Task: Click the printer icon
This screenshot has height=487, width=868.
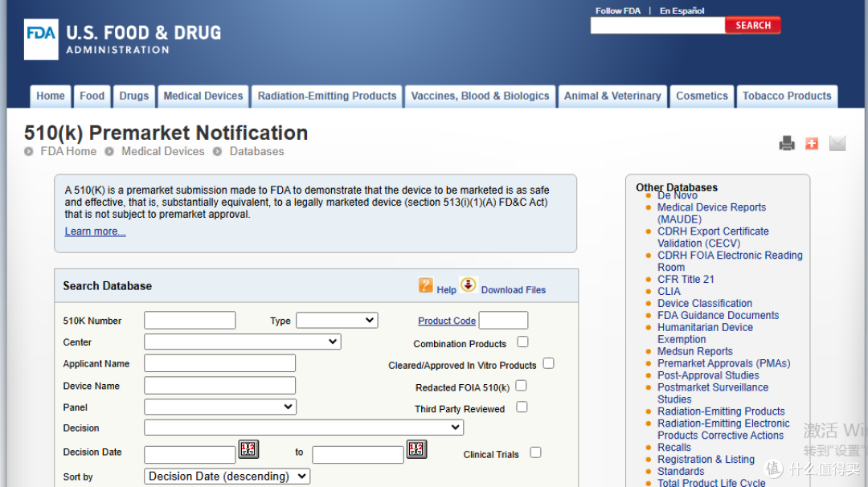Action: coord(787,143)
